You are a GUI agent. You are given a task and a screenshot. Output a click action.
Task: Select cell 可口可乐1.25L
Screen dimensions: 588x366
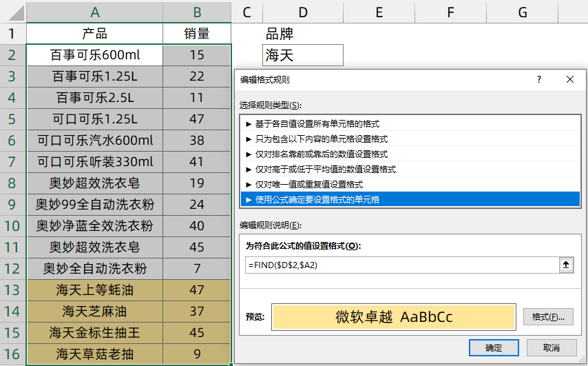pyautogui.click(x=94, y=119)
